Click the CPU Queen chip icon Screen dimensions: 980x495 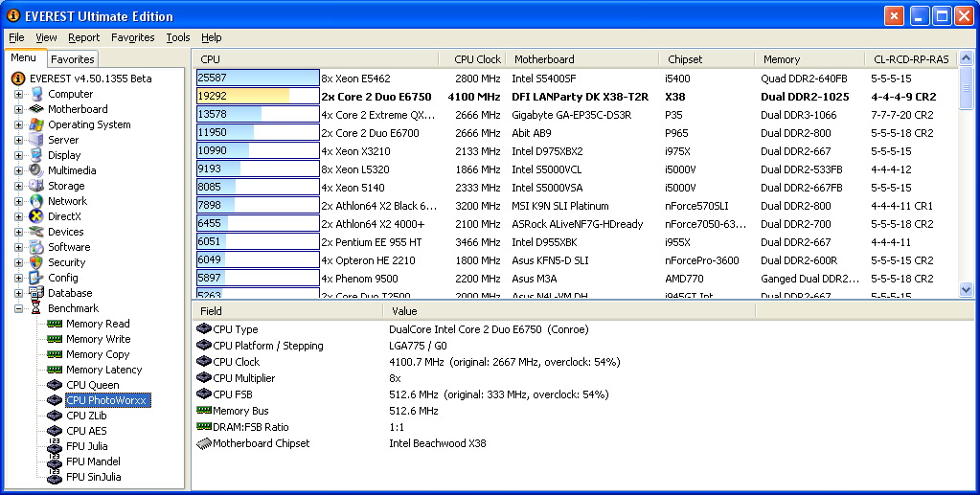point(55,385)
